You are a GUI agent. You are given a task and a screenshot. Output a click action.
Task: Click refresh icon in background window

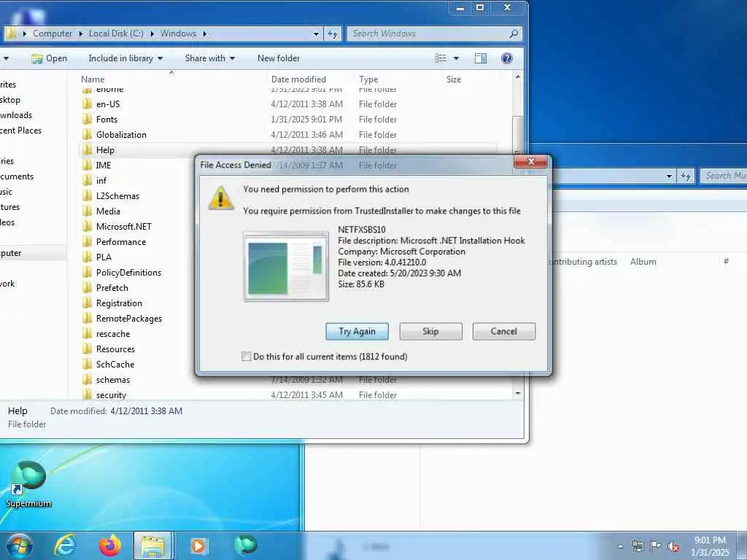(x=686, y=176)
